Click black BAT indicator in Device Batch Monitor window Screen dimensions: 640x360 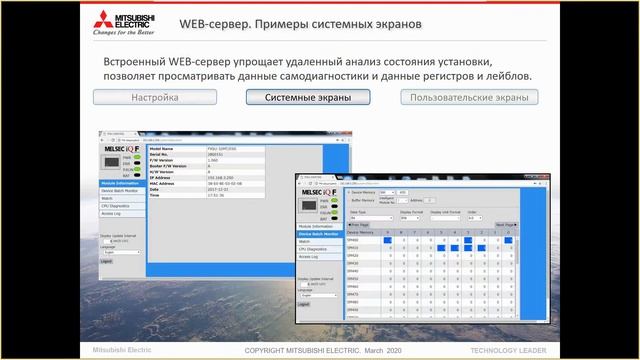[x=335, y=218]
